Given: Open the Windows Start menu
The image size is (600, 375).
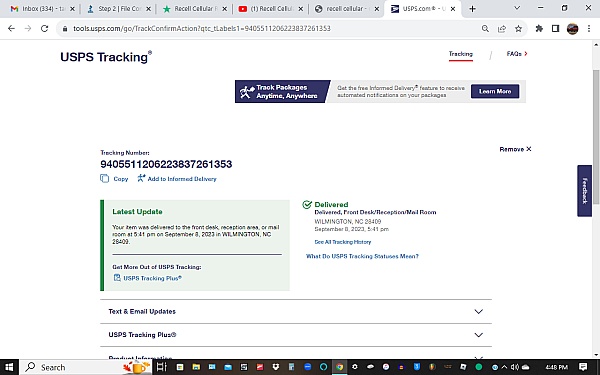Looking at the screenshot, I should click(x=8, y=367).
